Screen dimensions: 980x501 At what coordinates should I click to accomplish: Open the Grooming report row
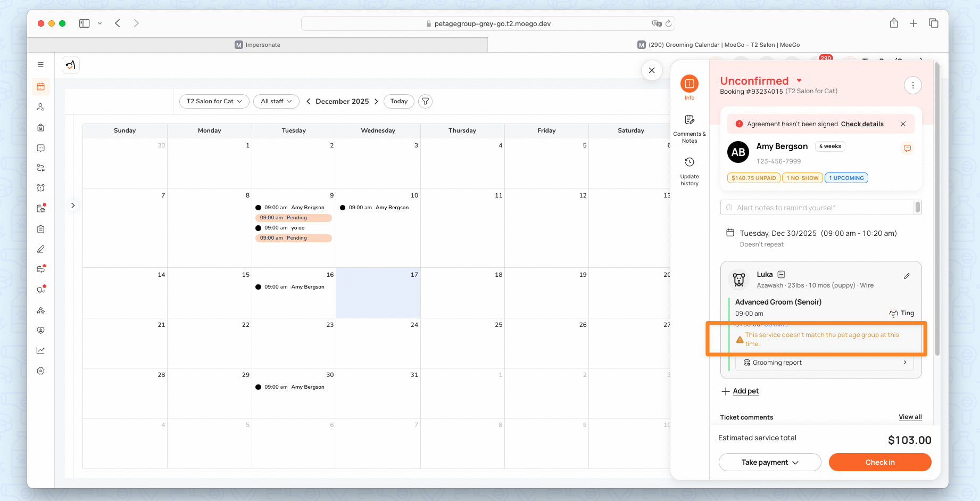point(824,363)
